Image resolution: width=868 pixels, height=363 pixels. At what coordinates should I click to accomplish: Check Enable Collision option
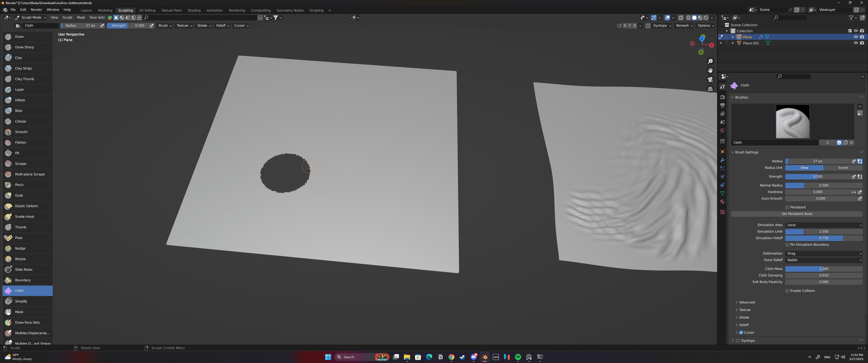pos(787,291)
